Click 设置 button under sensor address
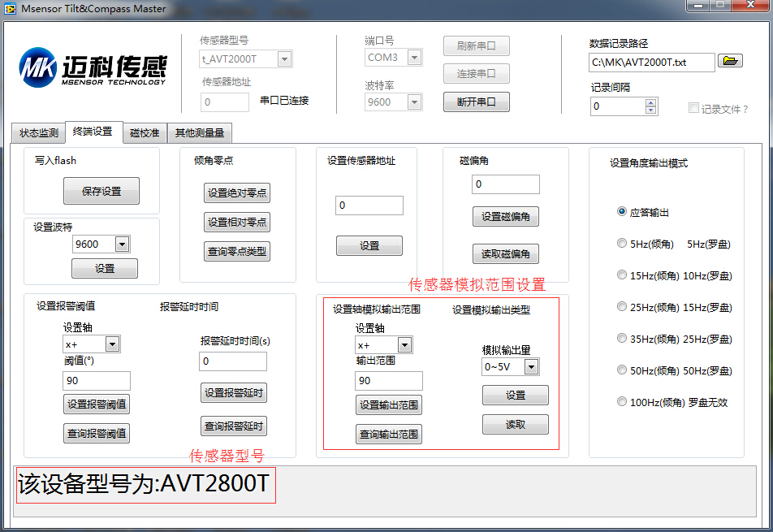The image size is (773, 532). [x=369, y=245]
